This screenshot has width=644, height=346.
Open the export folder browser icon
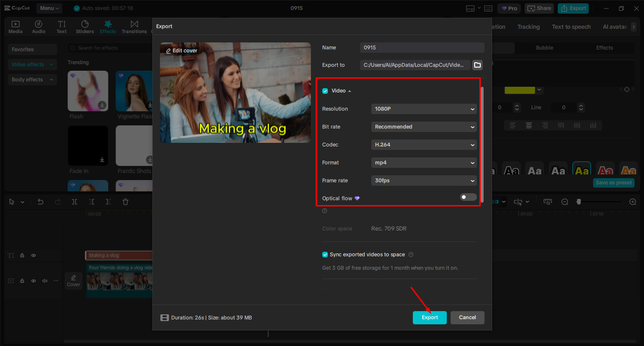pyautogui.click(x=477, y=65)
